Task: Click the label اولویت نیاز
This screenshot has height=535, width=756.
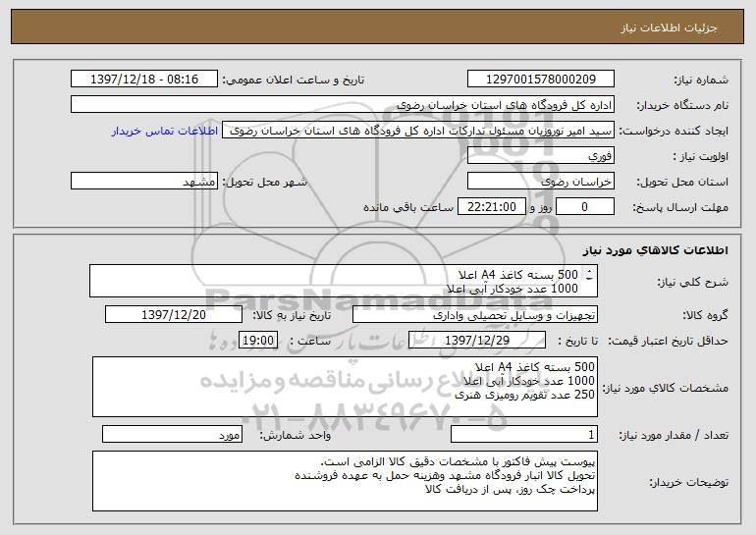Action: point(701,157)
